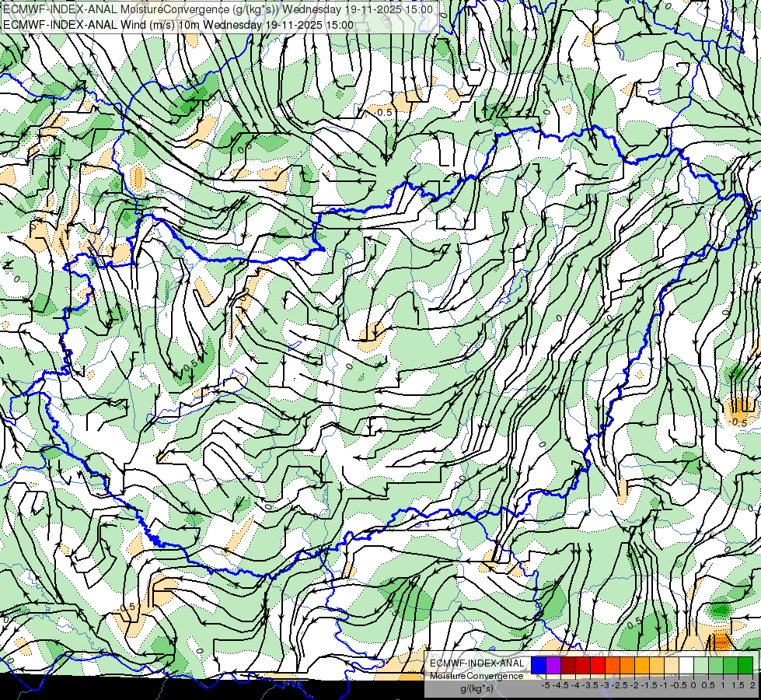Click the legend label 'MoistureConvergence'
This screenshot has width=761, height=700.
[476, 676]
